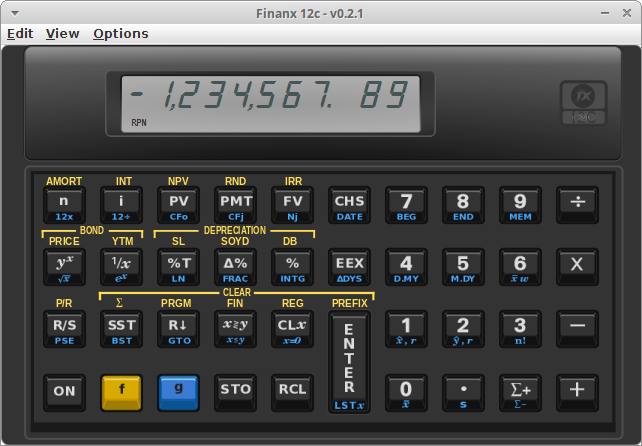Click the 1/x reciprocal key
The width and height of the screenshot is (642, 446).
point(121,267)
